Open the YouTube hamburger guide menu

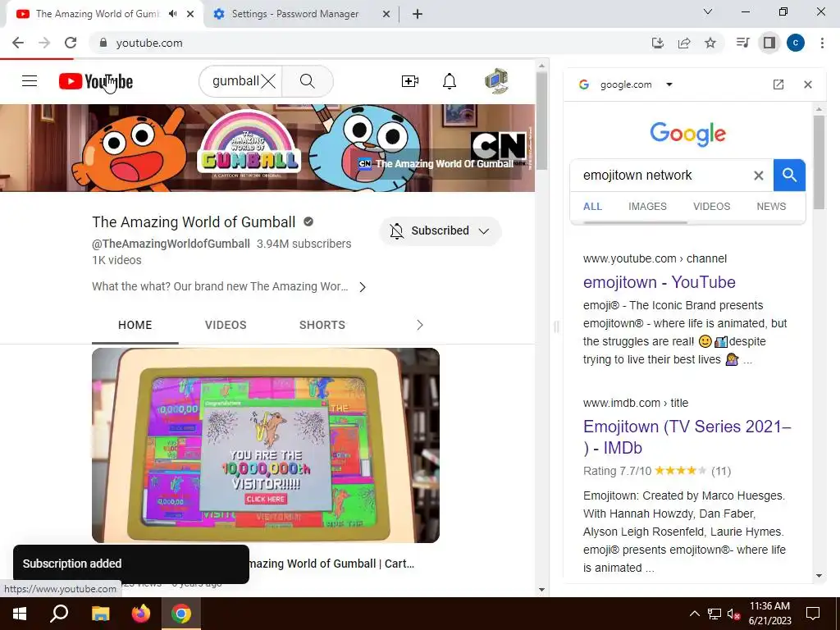[30, 81]
